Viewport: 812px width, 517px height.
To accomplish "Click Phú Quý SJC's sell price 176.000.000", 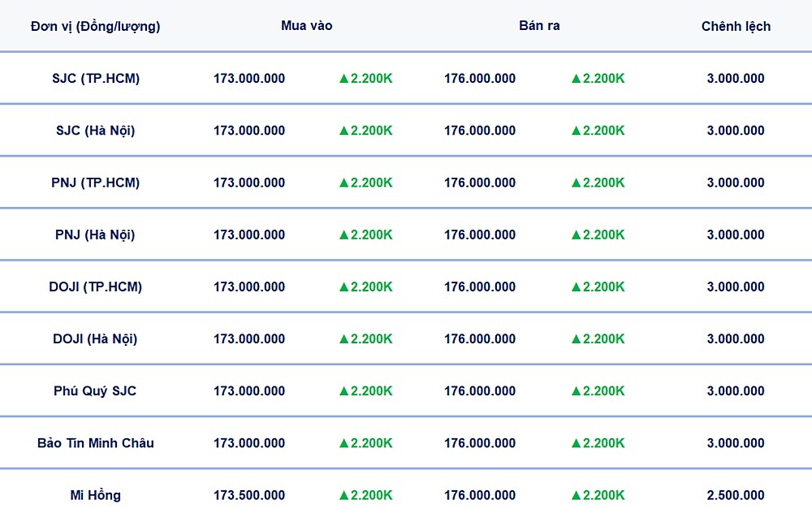I will 480,390.
